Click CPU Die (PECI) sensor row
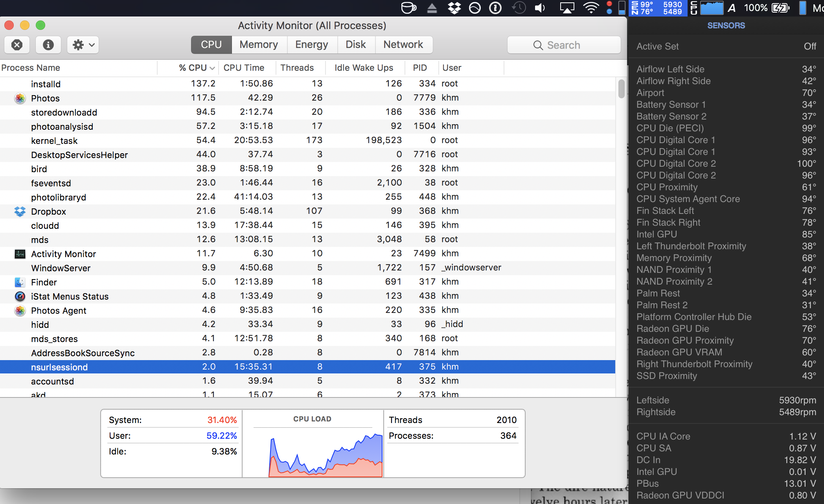Screen dimensions: 824x504 click(726, 128)
